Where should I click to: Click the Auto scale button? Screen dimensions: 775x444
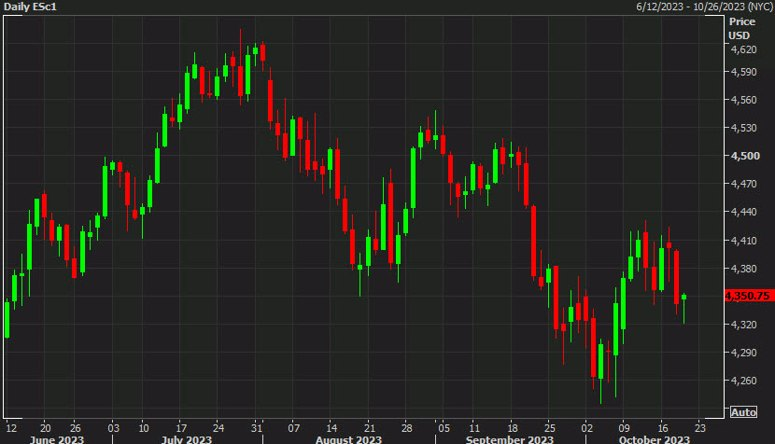(743, 412)
